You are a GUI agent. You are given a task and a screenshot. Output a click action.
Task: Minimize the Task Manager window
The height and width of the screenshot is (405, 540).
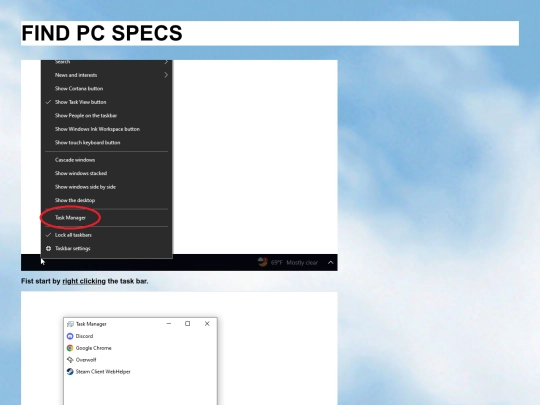[169, 324]
